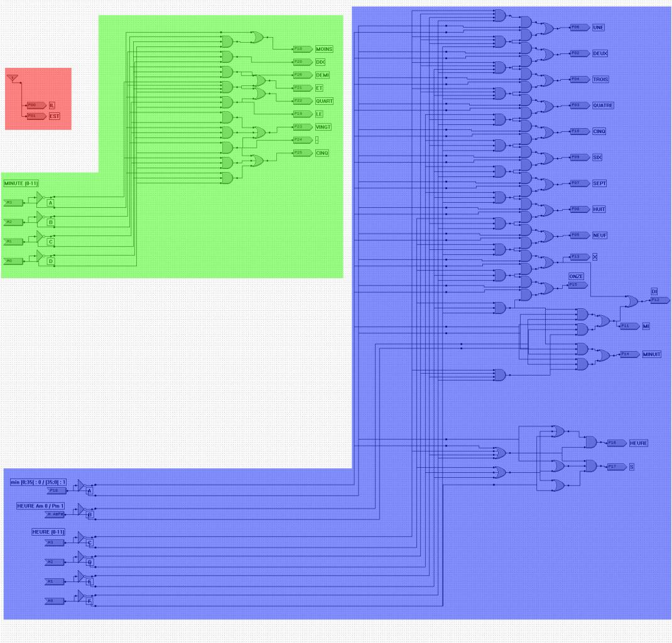Screen dimensions: 672x643
Task: Click the OR gate feeding the MOINS output
Action: coord(257,37)
